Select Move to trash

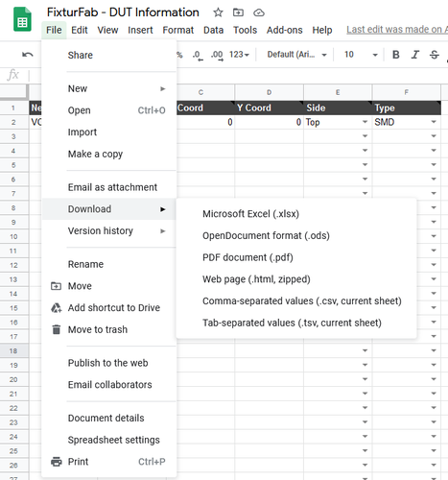coord(108,329)
